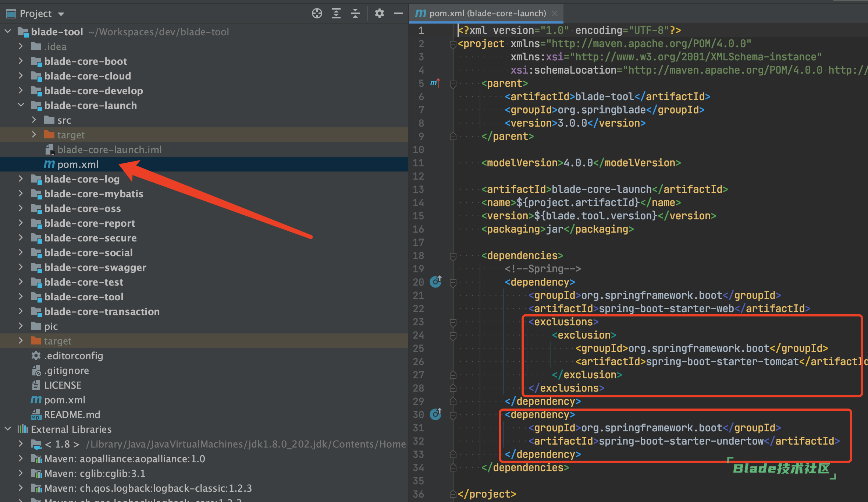Expand the blade-core-cloud module
The width and height of the screenshot is (868, 502).
[21, 75]
